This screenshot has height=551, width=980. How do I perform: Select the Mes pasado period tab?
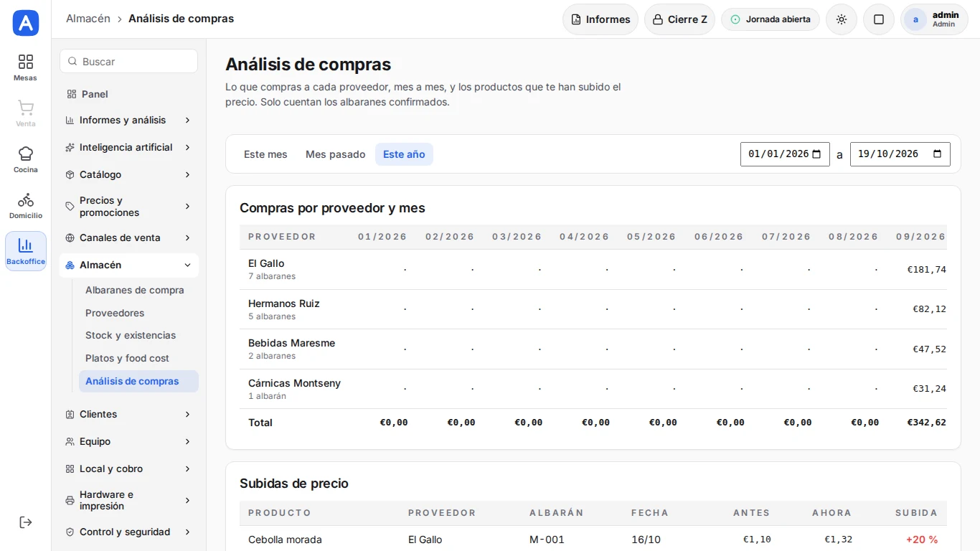[x=335, y=154]
